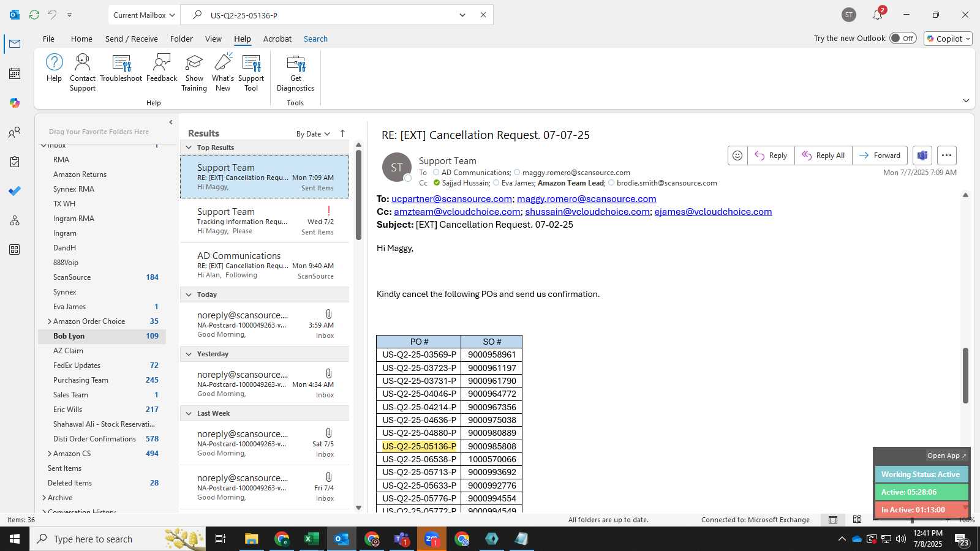This screenshot has width=980, height=551.
Task: Open search options dropdown arrow
Action: tap(462, 15)
